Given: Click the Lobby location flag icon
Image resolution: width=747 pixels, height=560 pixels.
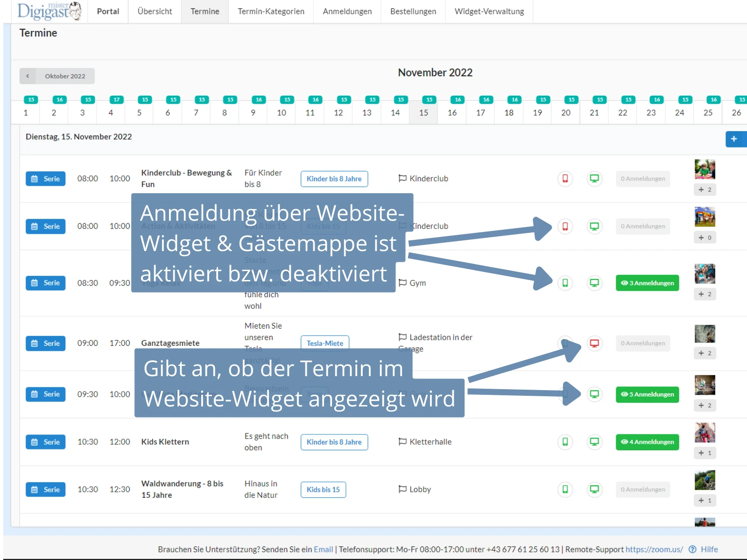Looking at the screenshot, I should tap(402, 490).
